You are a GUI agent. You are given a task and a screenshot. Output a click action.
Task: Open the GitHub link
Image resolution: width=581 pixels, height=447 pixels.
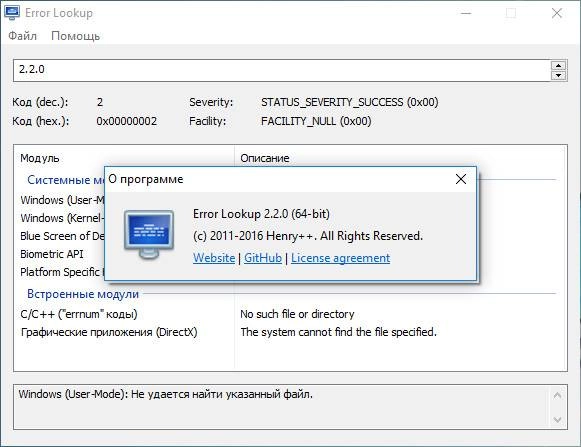tap(263, 258)
